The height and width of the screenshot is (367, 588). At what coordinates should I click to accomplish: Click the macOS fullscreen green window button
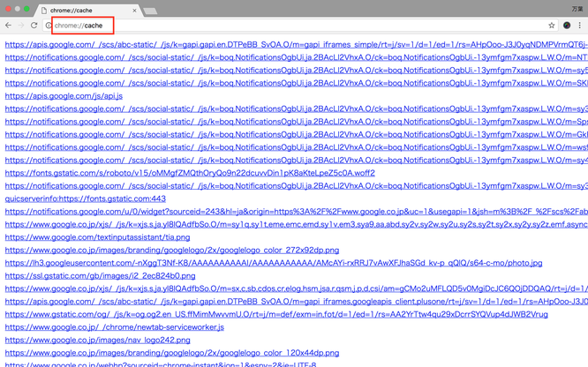click(26, 9)
